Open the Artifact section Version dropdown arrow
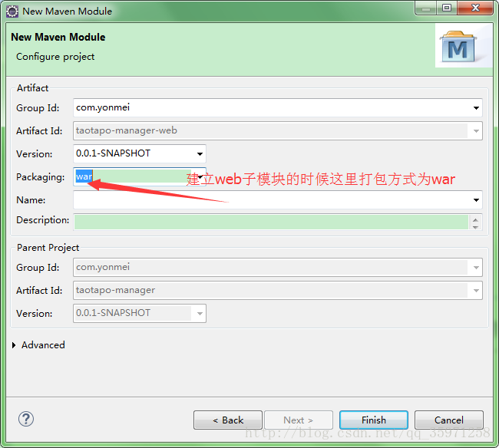This screenshot has width=499, height=448. [x=200, y=154]
